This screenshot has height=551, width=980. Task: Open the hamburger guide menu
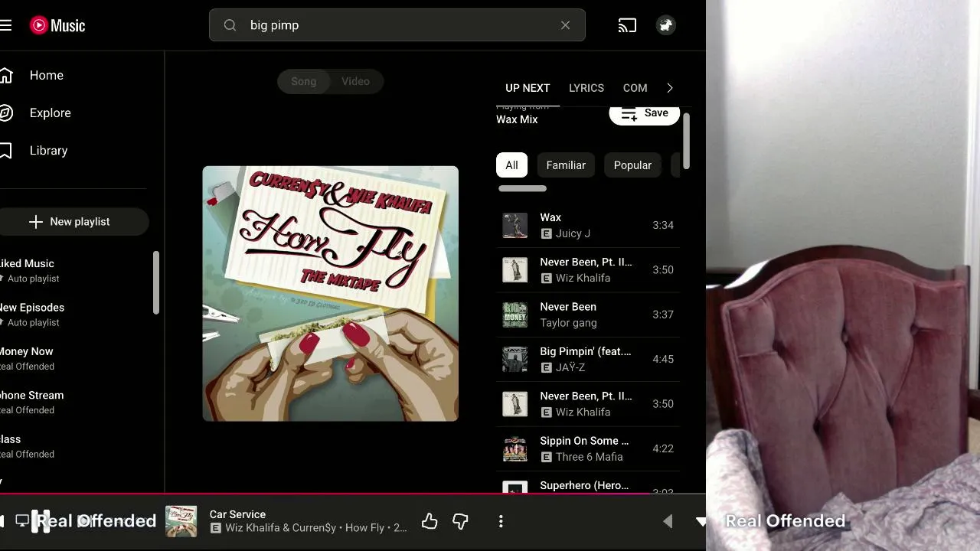[5, 25]
